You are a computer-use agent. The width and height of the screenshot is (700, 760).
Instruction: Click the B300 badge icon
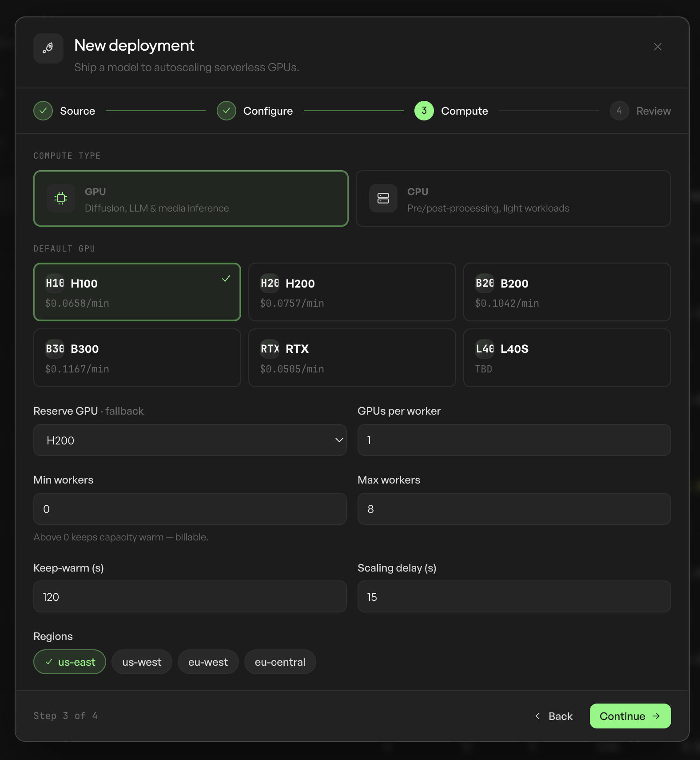55,349
